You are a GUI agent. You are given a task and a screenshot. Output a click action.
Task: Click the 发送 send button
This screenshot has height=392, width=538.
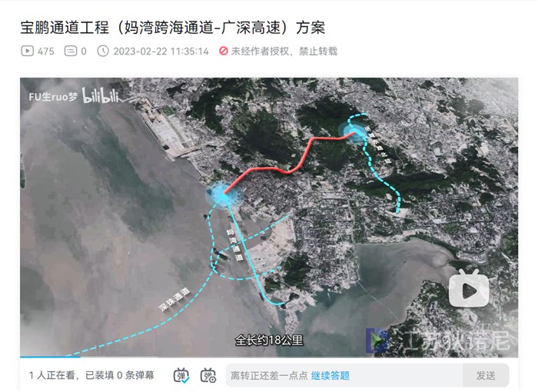click(486, 376)
